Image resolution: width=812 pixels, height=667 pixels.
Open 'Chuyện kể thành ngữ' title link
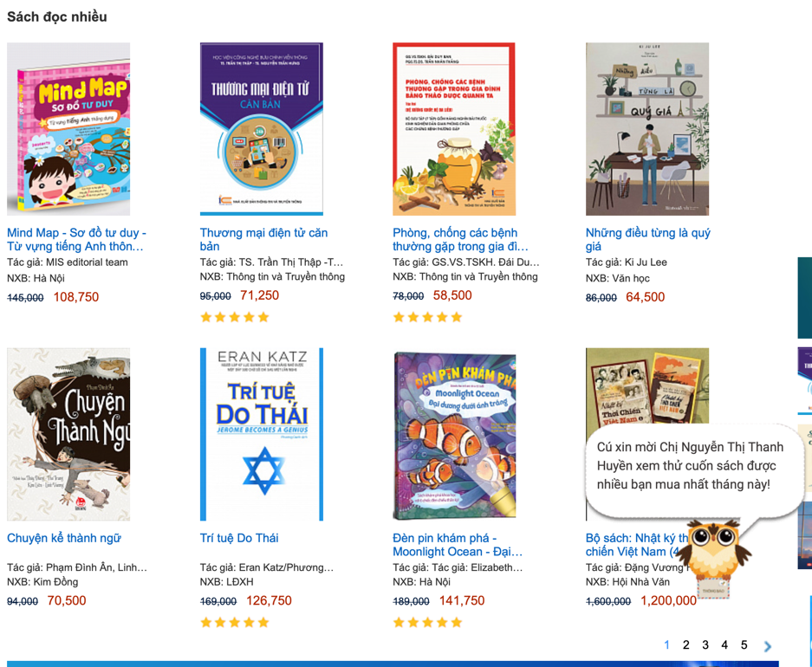point(64,538)
